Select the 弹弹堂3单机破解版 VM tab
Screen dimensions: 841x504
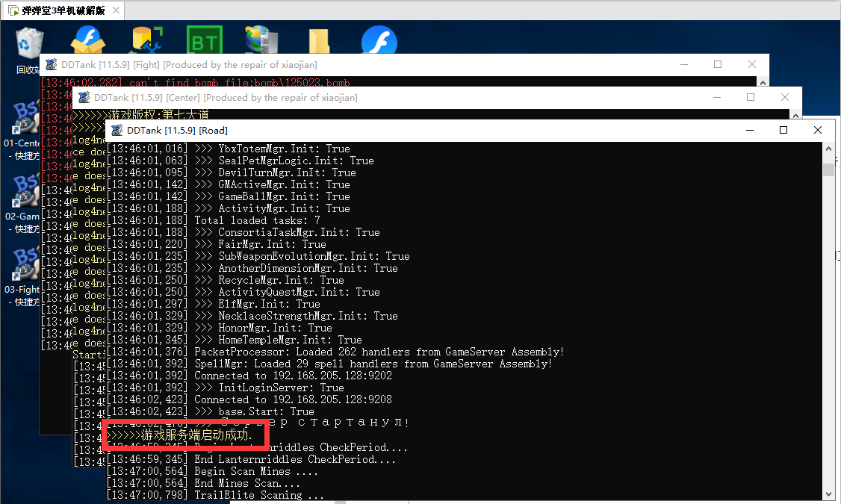(x=58, y=11)
